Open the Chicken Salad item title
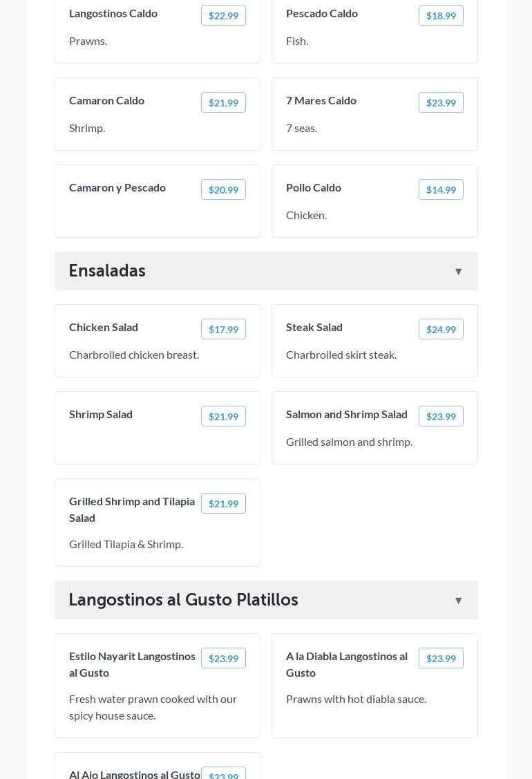 tap(104, 327)
